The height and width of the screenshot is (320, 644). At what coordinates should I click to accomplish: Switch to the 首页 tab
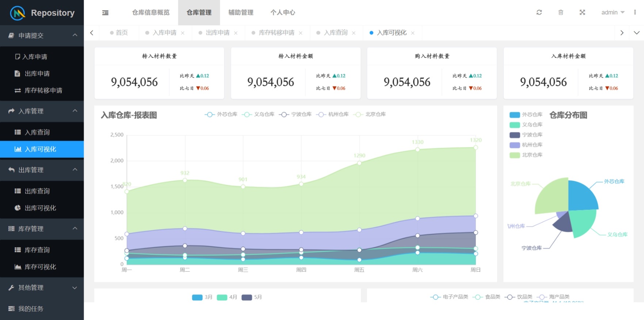119,33
